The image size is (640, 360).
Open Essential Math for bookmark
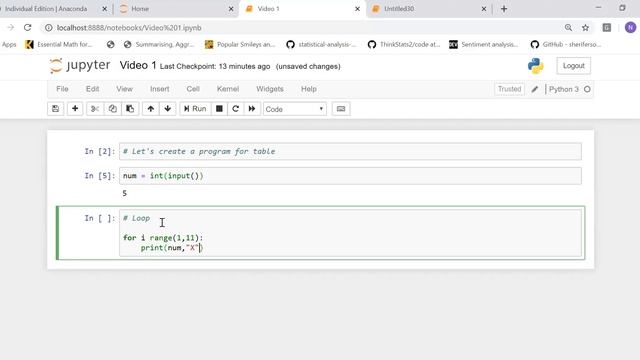(x=59, y=44)
